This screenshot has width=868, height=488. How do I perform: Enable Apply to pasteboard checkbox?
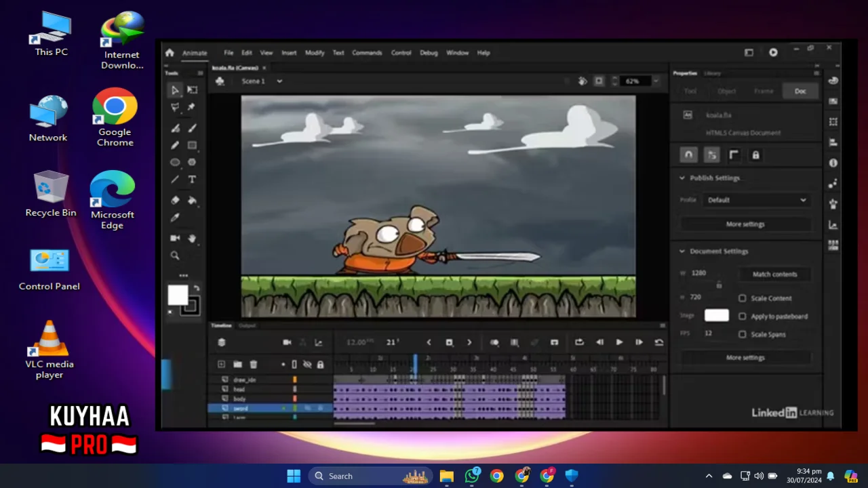click(743, 317)
